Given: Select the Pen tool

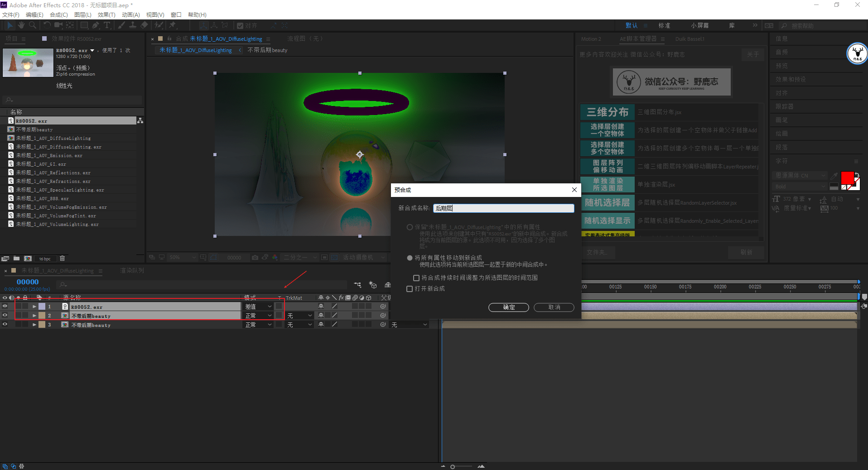Looking at the screenshot, I should [x=96, y=25].
